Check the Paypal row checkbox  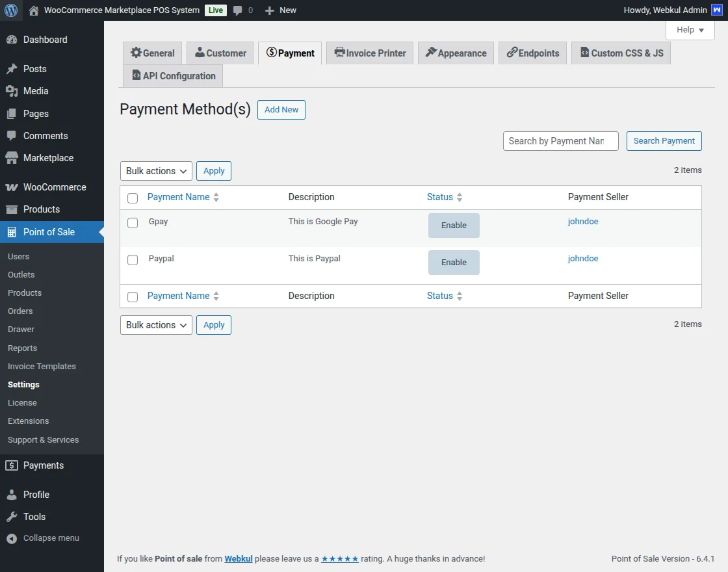pos(133,259)
